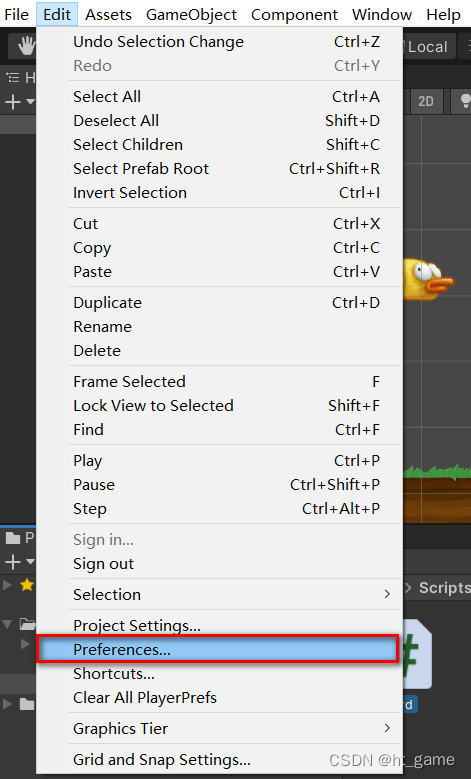Click the plus icon in Hierarchy panel
This screenshot has height=779, width=471.
(12, 102)
